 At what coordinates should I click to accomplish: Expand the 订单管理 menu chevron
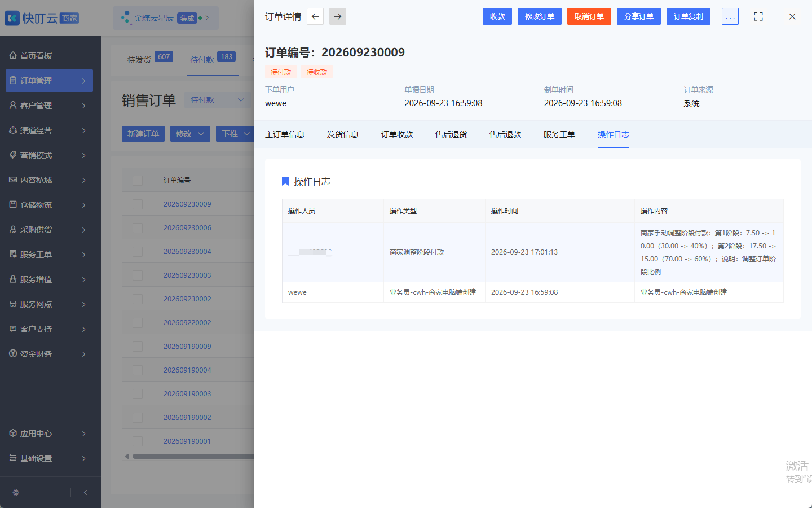pyautogui.click(x=83, y=81)
